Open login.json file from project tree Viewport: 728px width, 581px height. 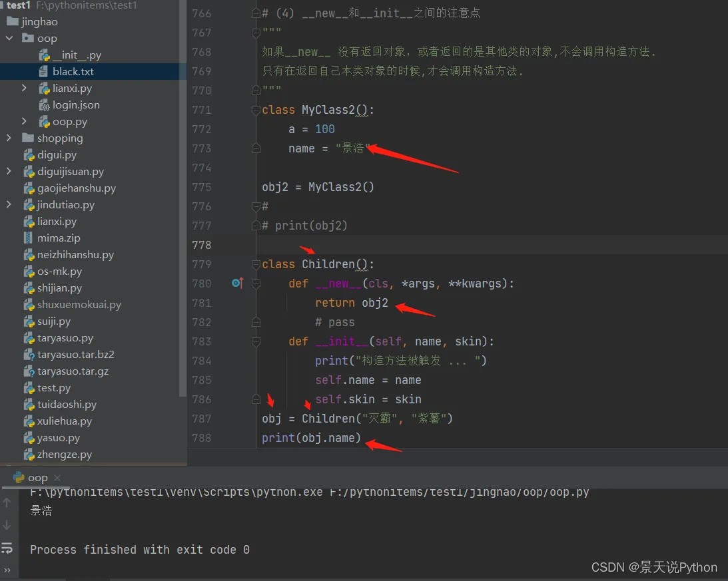76,105
